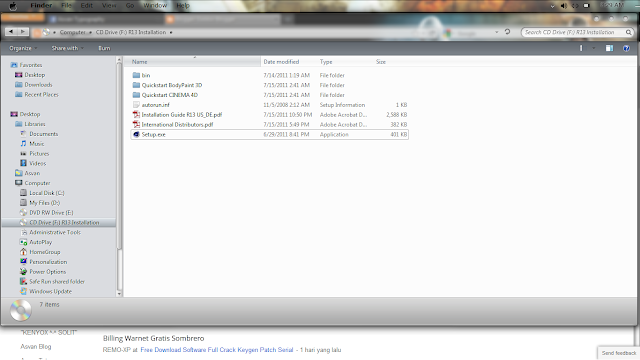Image resolution: width=640 pixels, height=360 pixels.
Task: Open DVD RW Drive (E:) icon
Action: (23, 213)
